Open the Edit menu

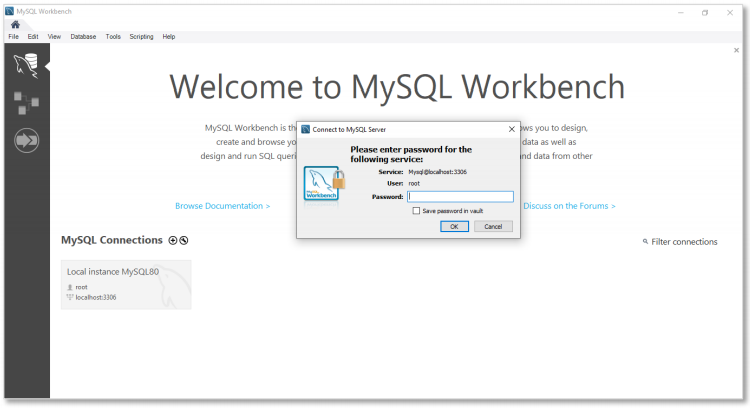click(33, 36)
